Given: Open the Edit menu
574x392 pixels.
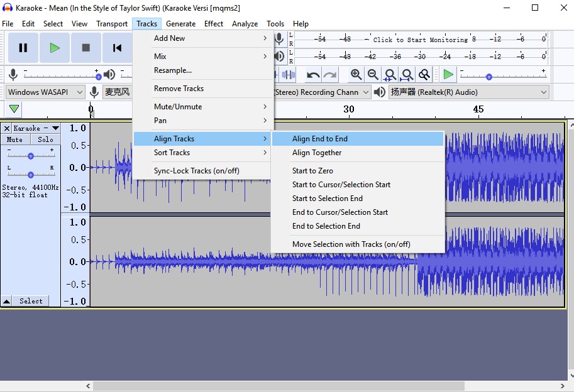Looking at the screenshot, I should [28, 24].
